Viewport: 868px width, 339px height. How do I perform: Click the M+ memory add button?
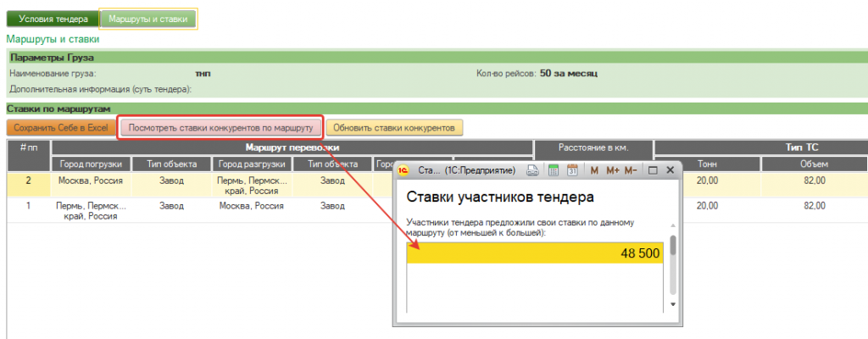[x=612, y=170]
